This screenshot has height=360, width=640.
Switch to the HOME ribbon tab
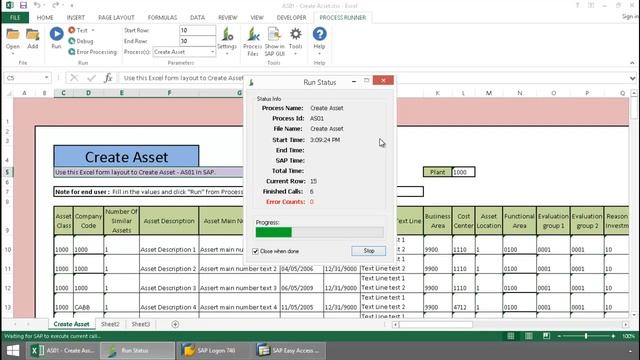click(45, 18)
